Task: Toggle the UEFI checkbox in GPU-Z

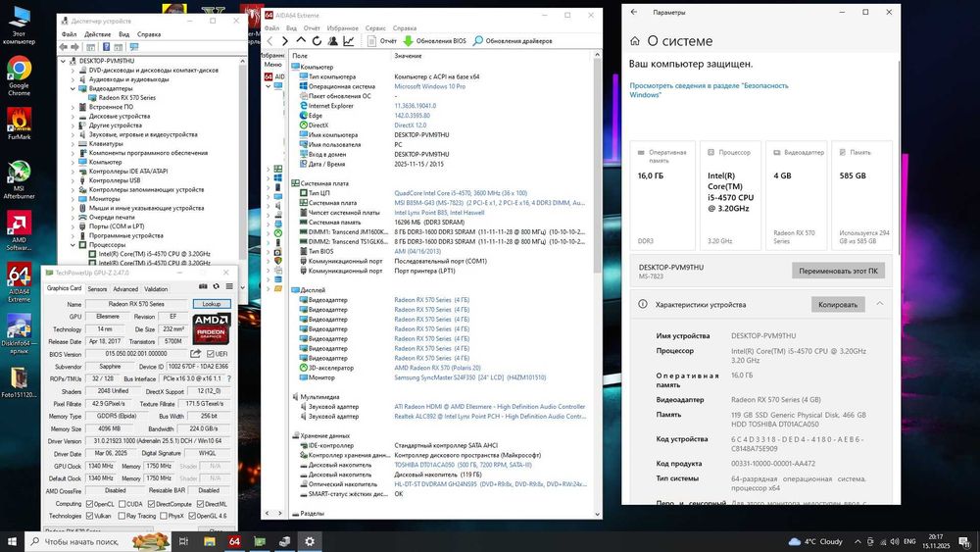Action: (x=211, y=354)
